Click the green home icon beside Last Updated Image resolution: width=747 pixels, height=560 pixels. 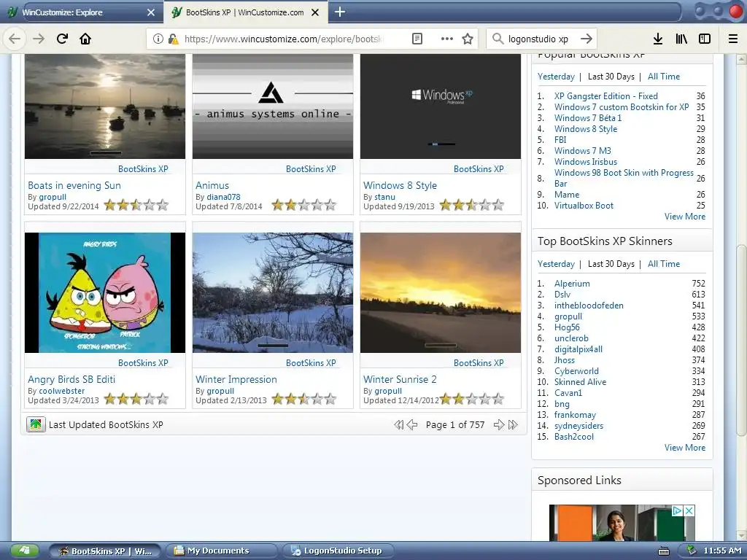[x=36, y=424]
